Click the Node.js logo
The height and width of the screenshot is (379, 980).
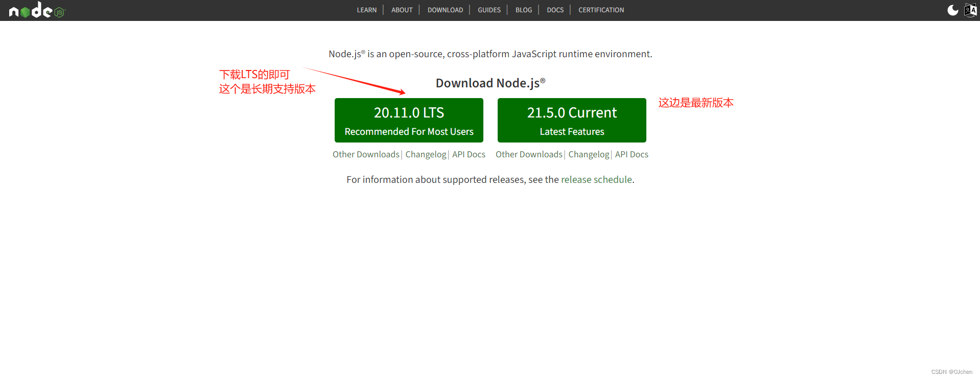click(37, 10)
